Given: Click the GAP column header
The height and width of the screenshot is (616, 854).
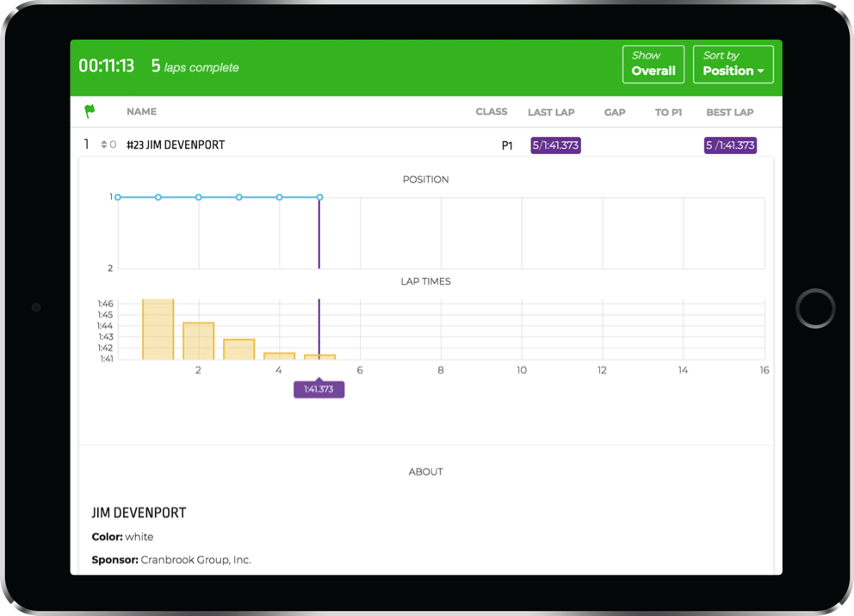Looking at the screenshot, I should point(615,112).
